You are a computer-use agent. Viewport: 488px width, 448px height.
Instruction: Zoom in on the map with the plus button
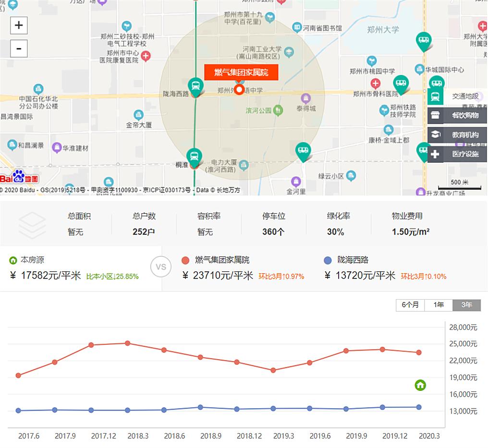pos(18,25)
